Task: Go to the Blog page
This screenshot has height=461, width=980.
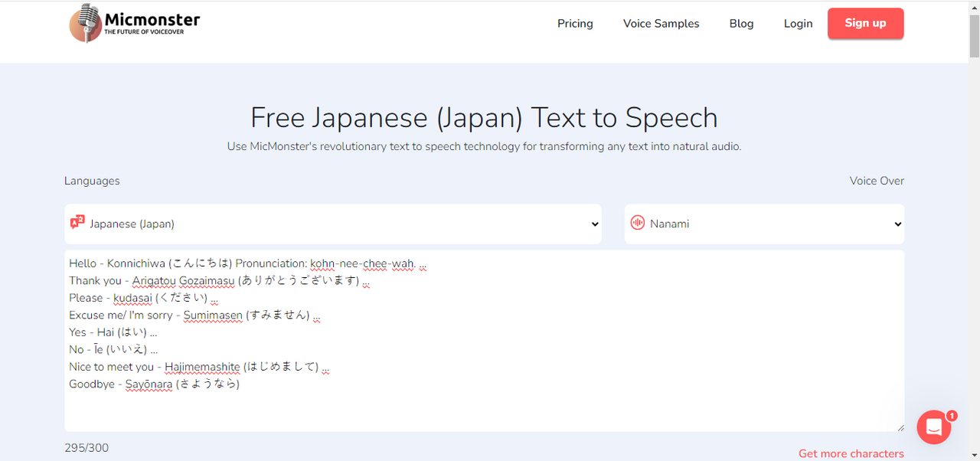Action: [741, 24]
